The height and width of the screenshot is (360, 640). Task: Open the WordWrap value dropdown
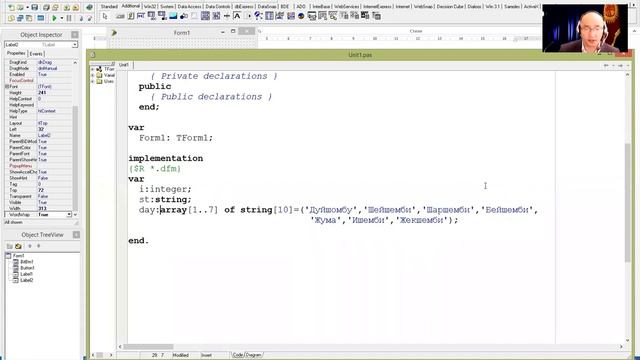(69, 214)
